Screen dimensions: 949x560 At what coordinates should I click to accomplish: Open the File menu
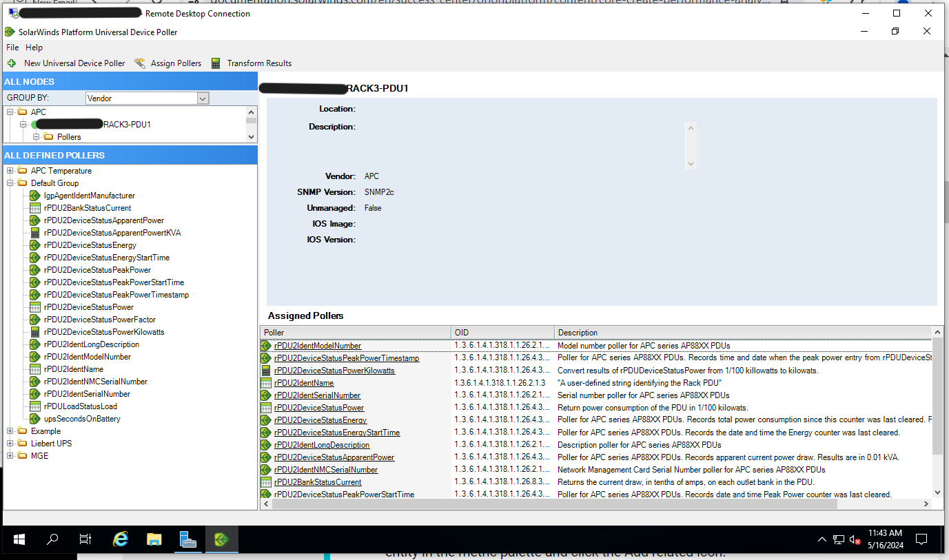point(12,48)
